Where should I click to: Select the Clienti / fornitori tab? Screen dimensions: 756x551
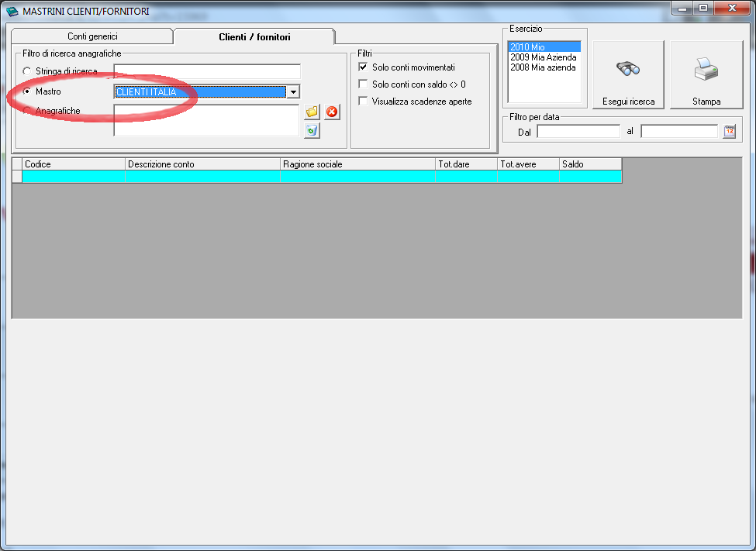pyautogui.click(x=254, y=37)
